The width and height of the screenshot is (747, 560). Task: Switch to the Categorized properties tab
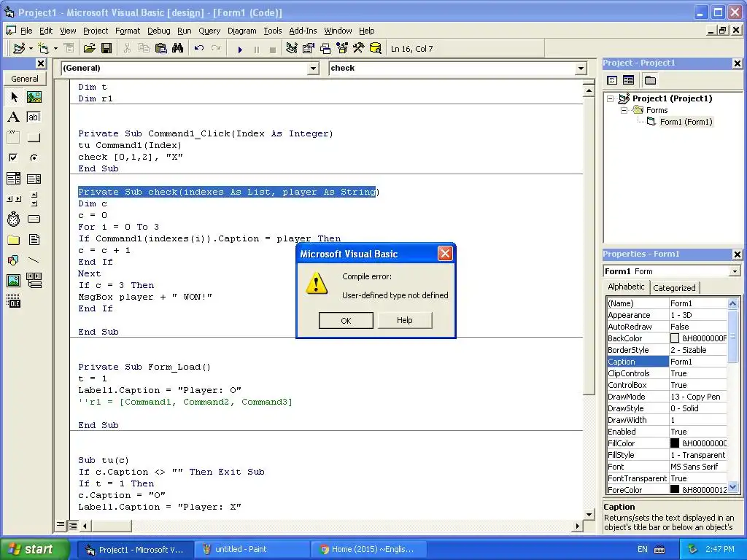tap(674, 287)
